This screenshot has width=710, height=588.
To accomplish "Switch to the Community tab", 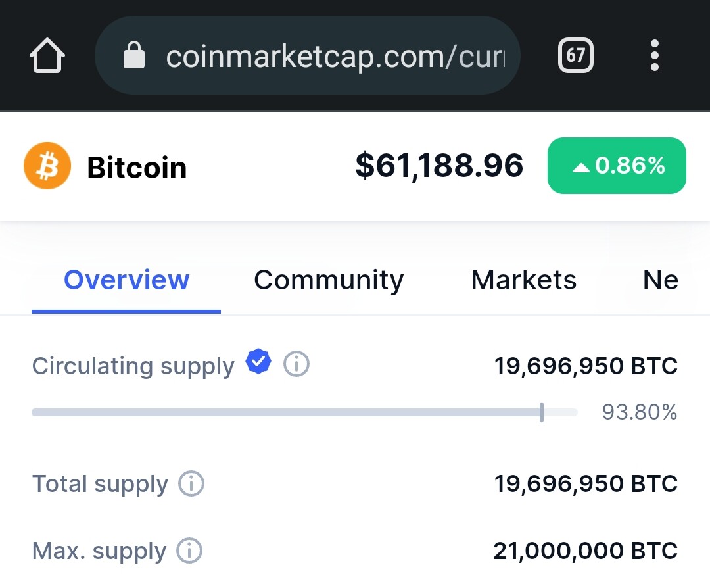I will pyautogui.click(x=329, y=280).
